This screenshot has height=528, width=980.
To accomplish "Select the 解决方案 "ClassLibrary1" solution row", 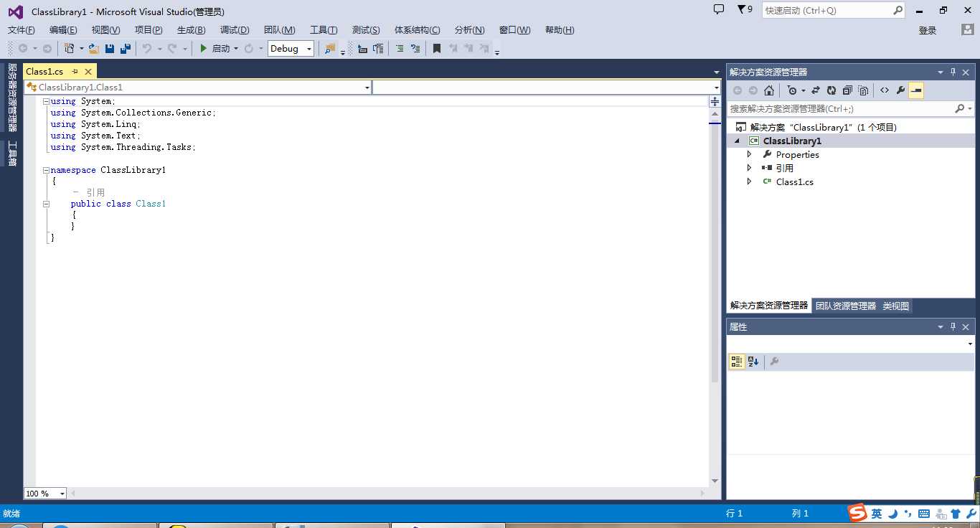I will coord(851,127).
